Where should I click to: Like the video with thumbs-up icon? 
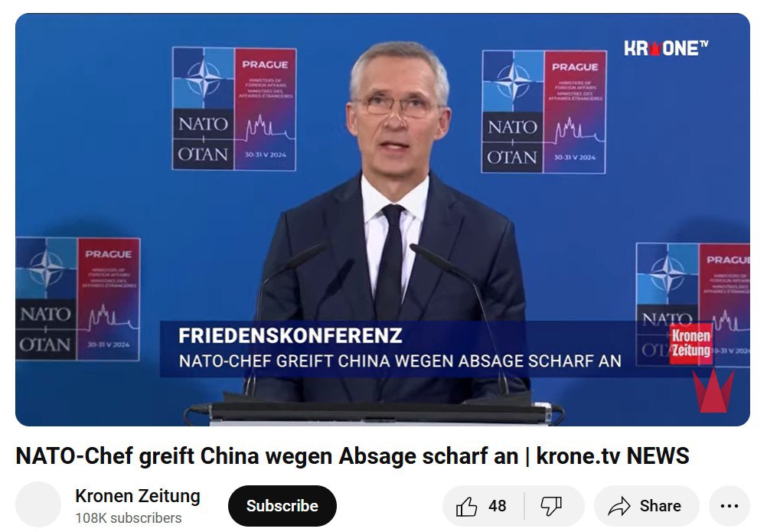click(467, 506)
